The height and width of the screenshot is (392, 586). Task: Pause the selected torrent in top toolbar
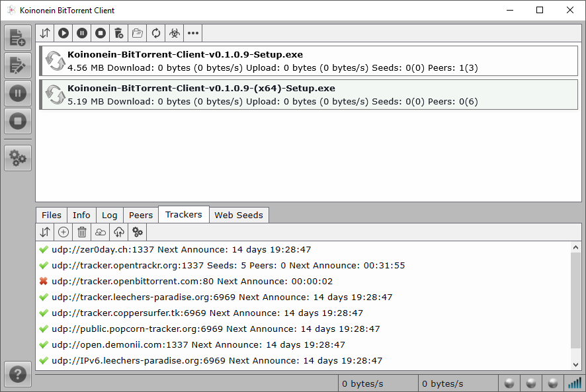82,33
